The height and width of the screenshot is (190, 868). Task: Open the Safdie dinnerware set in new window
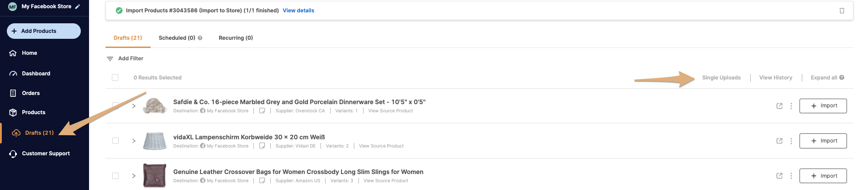[779, 106]
